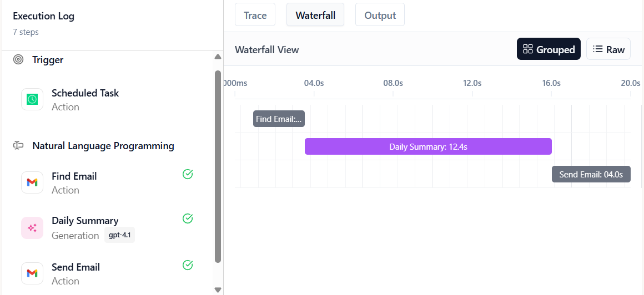644x295 pixels.
Task: Click the Trigger target icon
Action: [x=18, y=60]
